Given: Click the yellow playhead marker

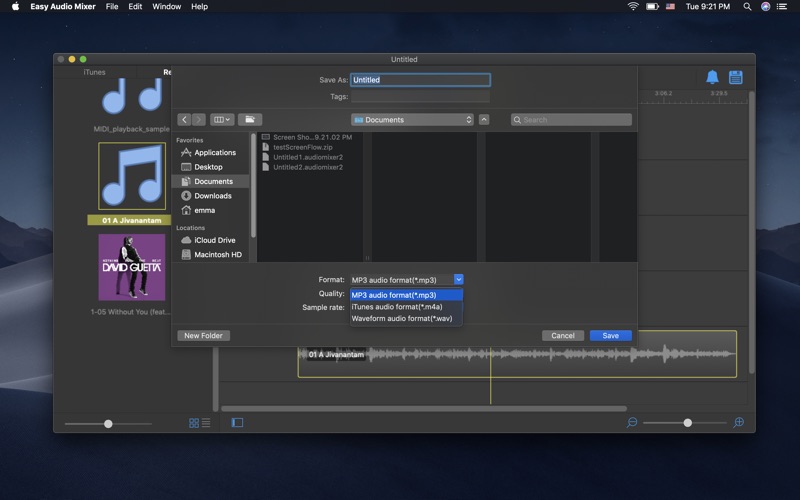Looking at the screenshot, I should [490, 377].
